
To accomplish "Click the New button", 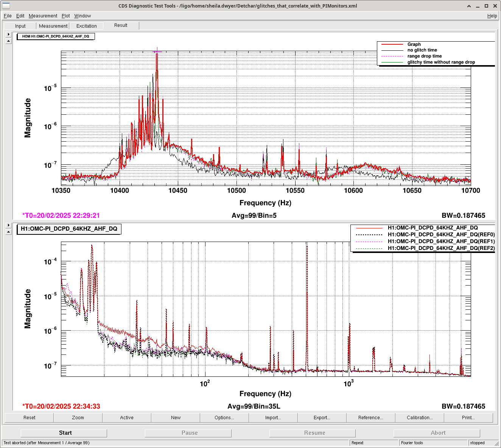I will pyautogui.click(x=176, y=418).
